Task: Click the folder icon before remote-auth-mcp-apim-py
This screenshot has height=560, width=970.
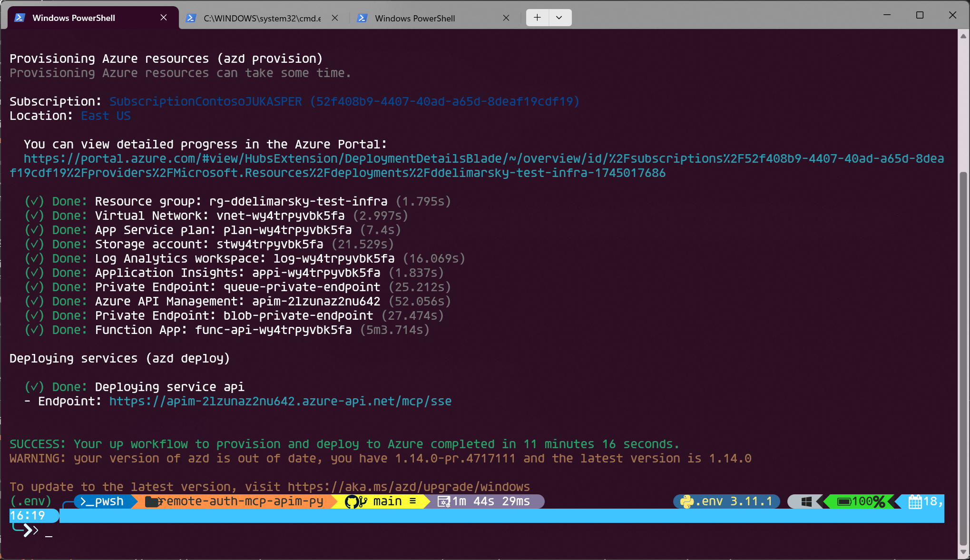Action: click(x=152, y=501)
